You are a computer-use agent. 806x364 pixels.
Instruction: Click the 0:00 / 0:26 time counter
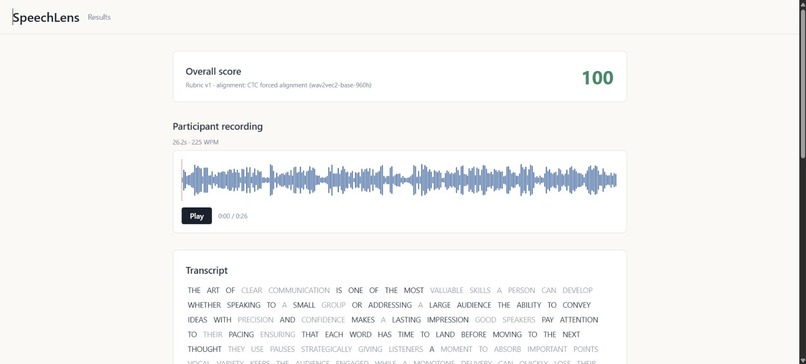pos(233,216)
